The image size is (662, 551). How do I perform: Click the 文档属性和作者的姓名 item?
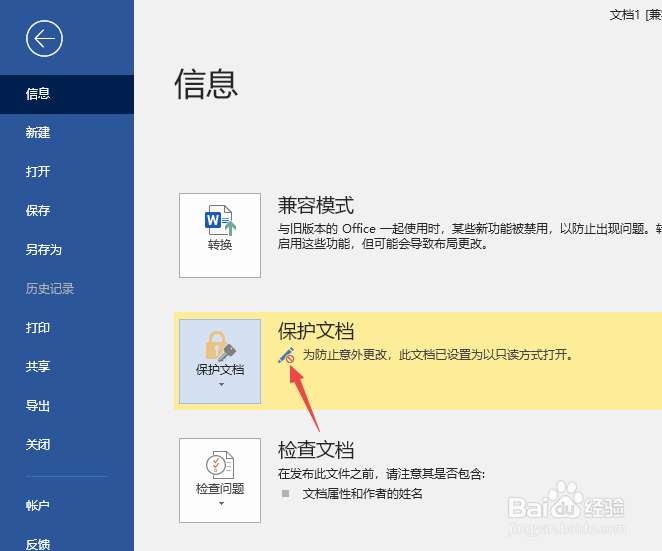pos(363,494)
